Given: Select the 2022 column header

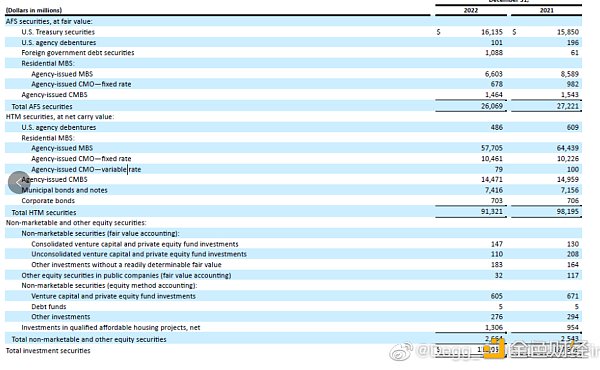Looking at the screenshot, I should 471,10.
